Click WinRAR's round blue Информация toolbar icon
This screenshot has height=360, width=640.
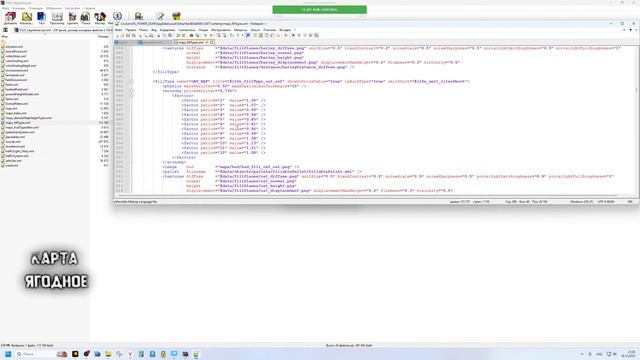118,16
